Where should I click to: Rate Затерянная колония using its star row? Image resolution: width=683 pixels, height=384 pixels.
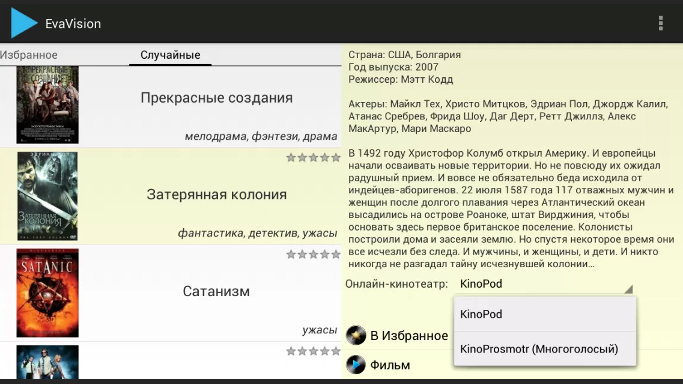[313, 158]
